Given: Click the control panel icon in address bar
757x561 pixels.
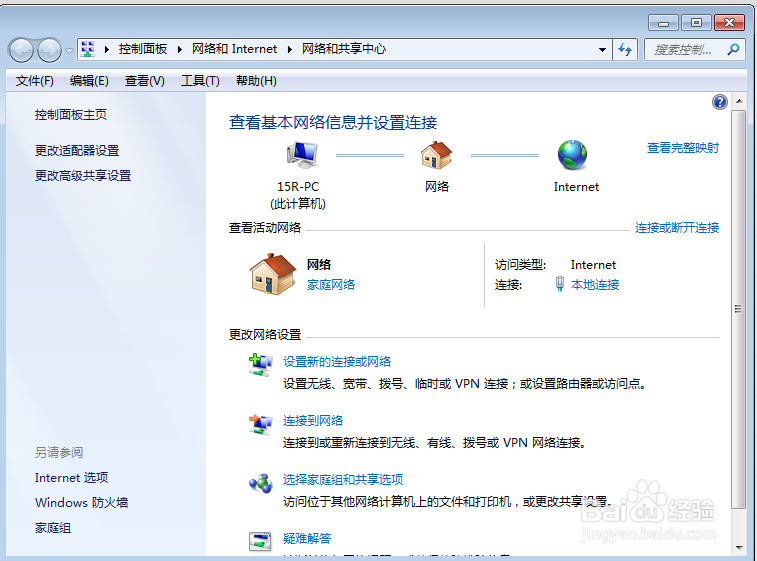Looking at the screenshot, I should (87, 49).
